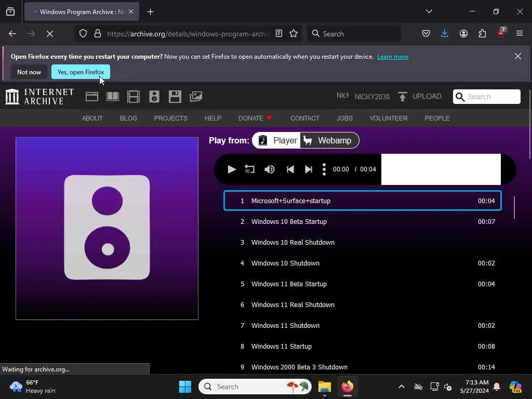
Task: Click the Upload arrow icon
Action: point(403,97)
